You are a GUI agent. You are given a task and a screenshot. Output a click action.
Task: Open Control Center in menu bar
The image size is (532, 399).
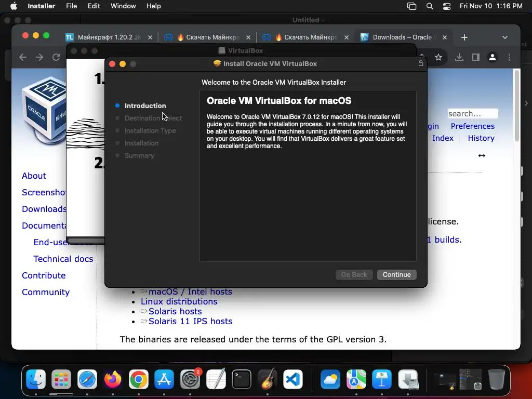pos(447,6)
